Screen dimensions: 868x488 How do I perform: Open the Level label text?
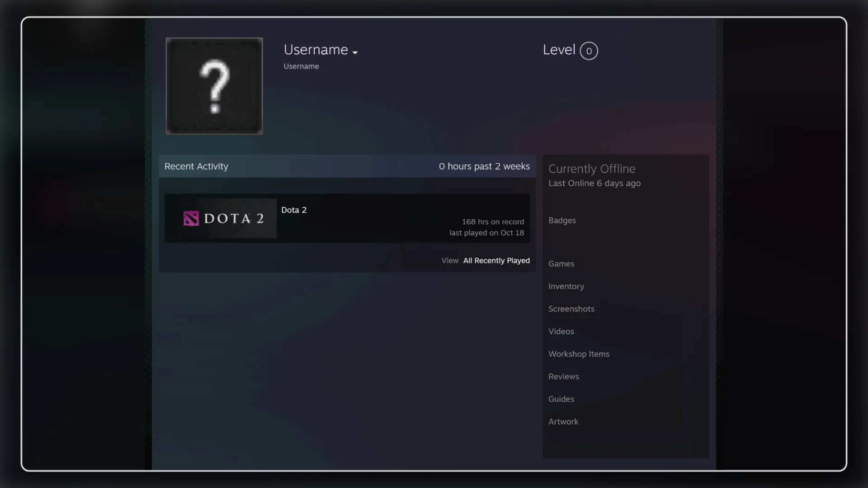coord(559,50)
